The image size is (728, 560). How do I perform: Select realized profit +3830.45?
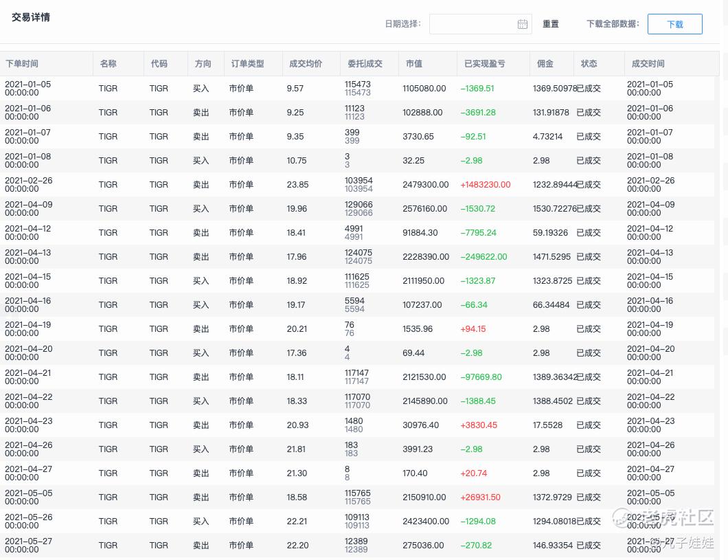click(479, 425)
